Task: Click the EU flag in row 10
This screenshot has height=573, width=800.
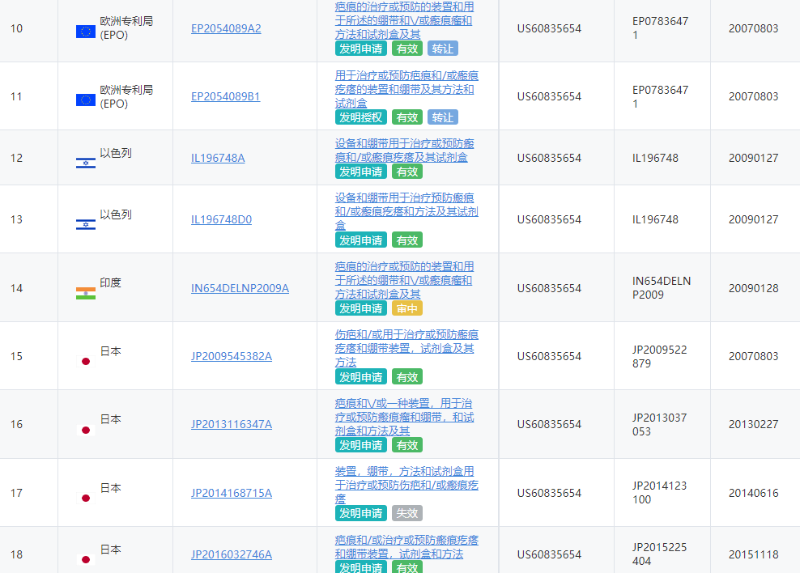Action: pos(85,31)
